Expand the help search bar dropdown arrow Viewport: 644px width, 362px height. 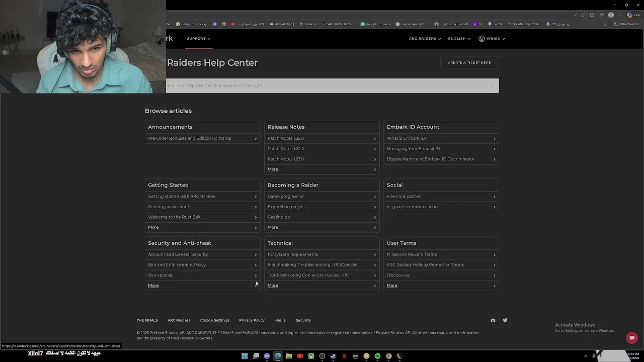point(492,85)
